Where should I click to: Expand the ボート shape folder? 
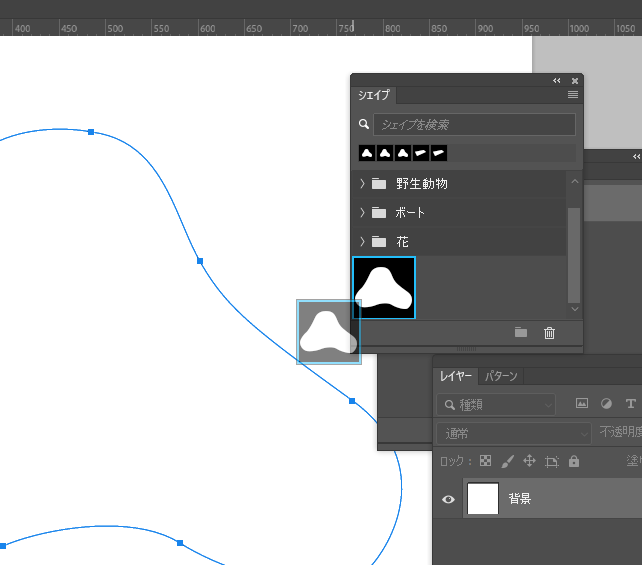(x=362, y=213)
